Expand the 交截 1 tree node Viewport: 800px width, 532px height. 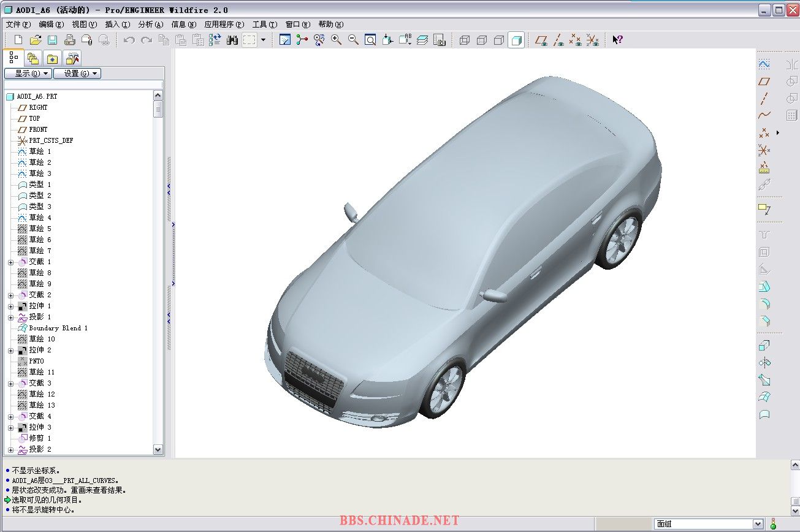click(x=10, y=262)
